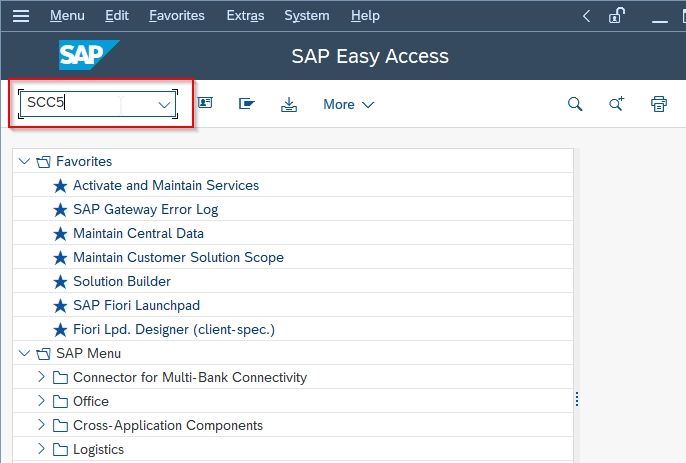Collapse the Favorites folder
The width and height of the screenshot is (686, 463).
point(24,161)
